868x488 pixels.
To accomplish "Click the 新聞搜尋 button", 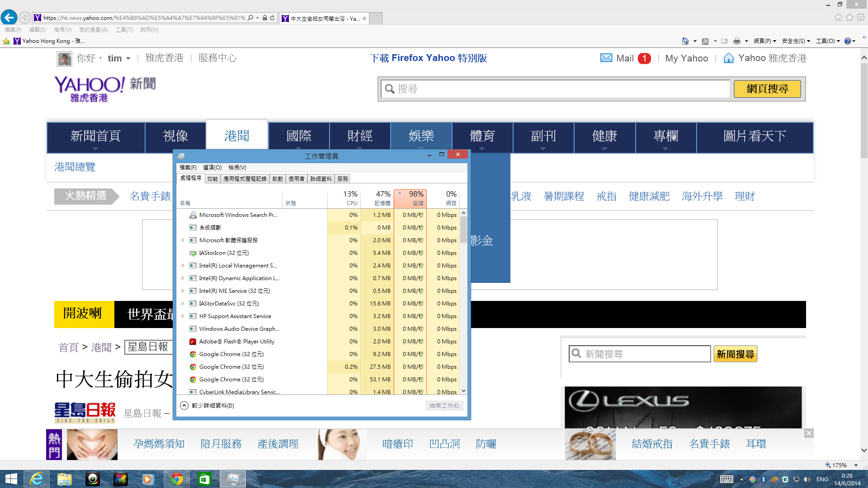I will pos(735,354).
